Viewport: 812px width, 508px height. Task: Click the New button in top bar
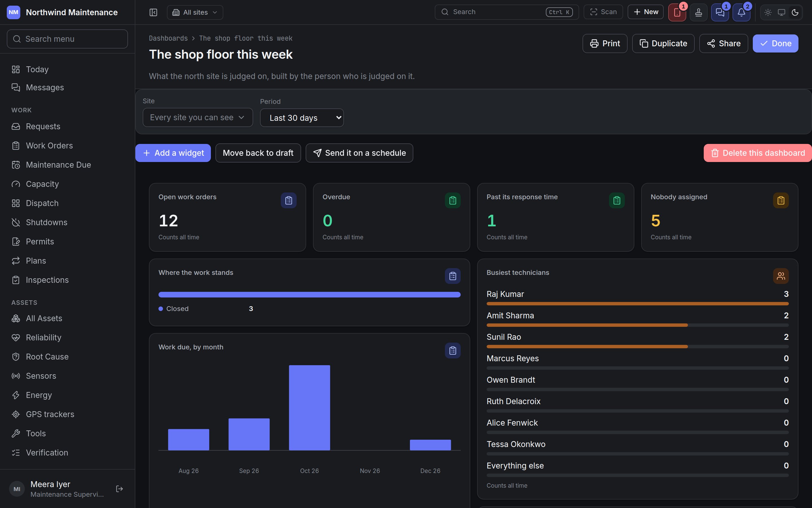pos(646,12)
